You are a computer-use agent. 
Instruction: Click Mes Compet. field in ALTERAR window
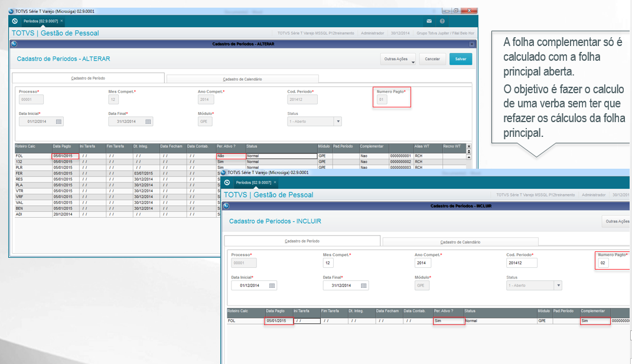click(113, 100)
